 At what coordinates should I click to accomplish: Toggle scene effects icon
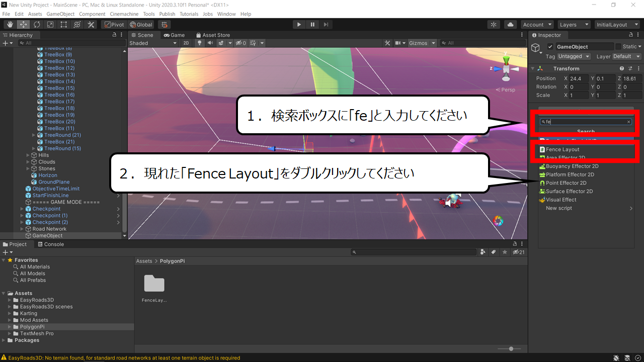coord(221,43)
